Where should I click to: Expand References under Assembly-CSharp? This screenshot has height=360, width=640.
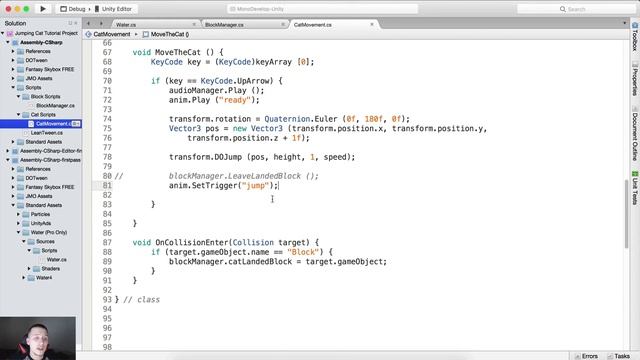pyautogui.click(x=13, y=51)
